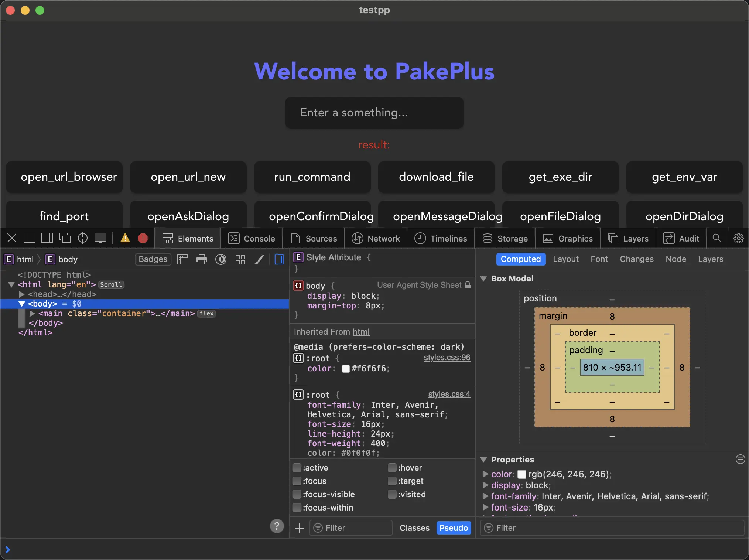
Task: Open the Layout sidebar tab
Action: (x=565, y=259)
